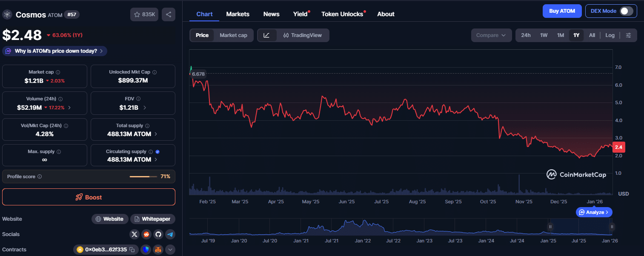Visit the Cosmos X (Twitter) profile
Image resolution: width=644 pixels, height=256 pixels.
point(134,234)
